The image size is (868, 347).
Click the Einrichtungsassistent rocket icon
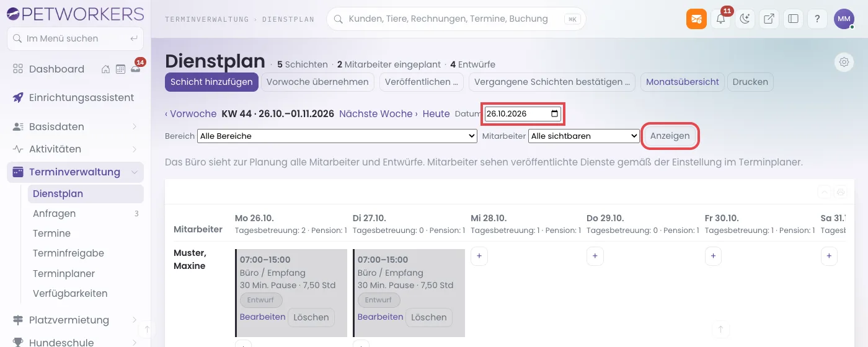click(x=18, y=97)
